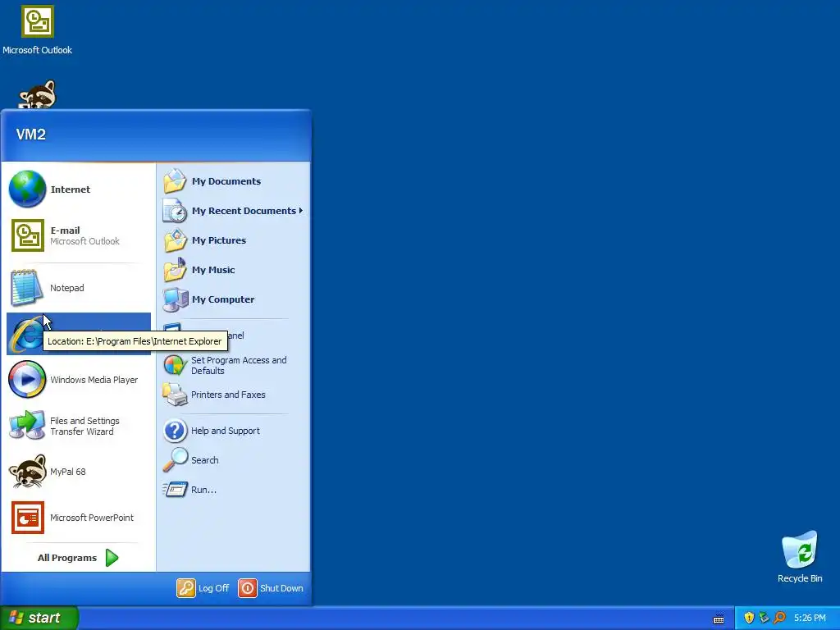Select the Set Program Access and Defaults label
Image resolution: width=840 pixels, height=630 pixels.
click(239, 365)
